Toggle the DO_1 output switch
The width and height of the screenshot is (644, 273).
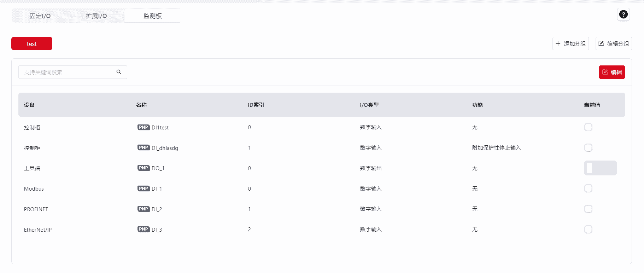pos(600,168)
